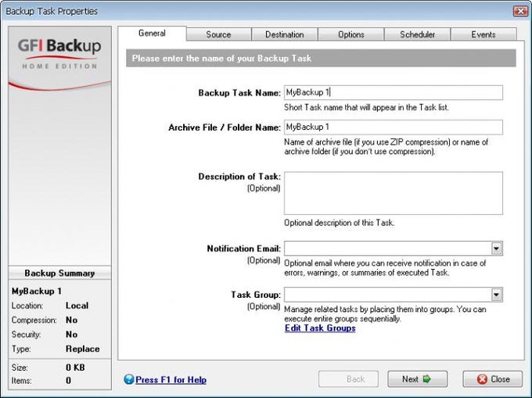The height and width of the screenshot is (398, 532).
Task: Expand the Task Group dropdown arrow
Action: pos(496,295)
